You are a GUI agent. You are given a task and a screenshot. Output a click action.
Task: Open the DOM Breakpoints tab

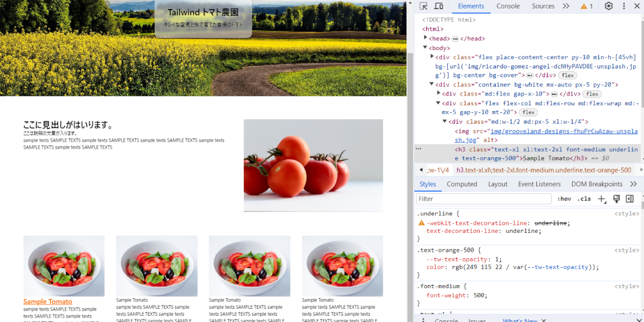click(597, 184)
